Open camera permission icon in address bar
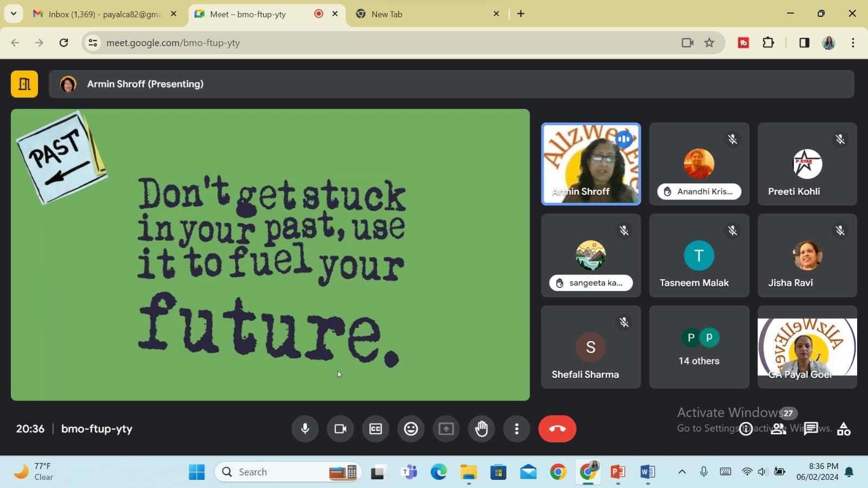 687,43
